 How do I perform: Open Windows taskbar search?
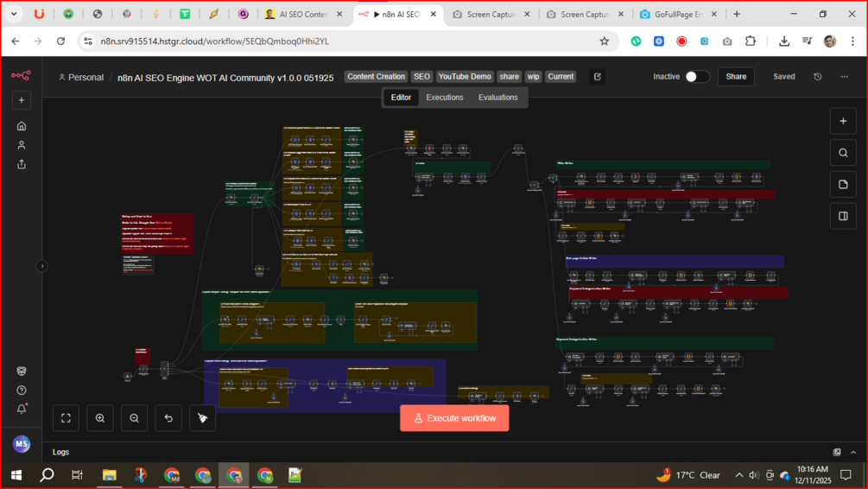(x=47, y=475)
